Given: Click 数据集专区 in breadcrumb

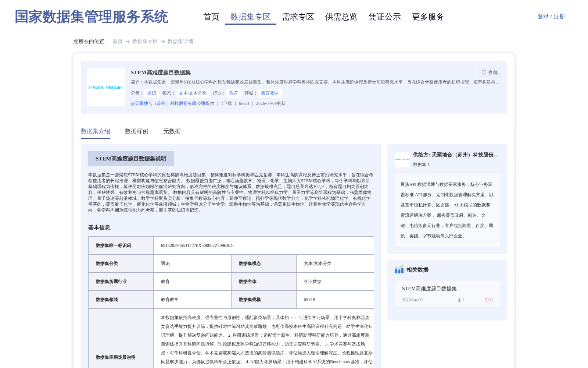Looking at the screenshot, I should (x=145, y=42).
